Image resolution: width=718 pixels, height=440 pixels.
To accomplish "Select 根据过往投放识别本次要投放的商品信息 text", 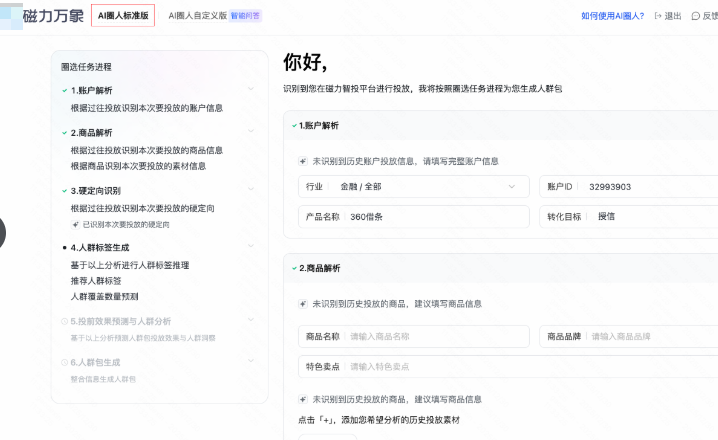I will [x=147, y=150].
